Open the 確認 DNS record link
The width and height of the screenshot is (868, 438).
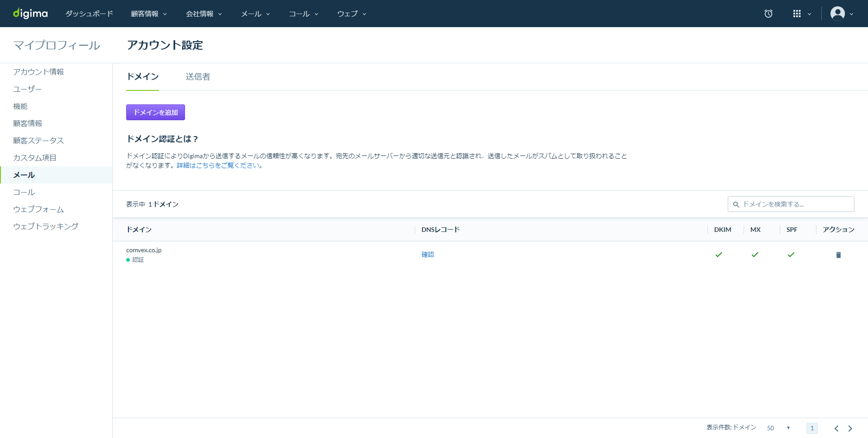(x=428, y=254)
